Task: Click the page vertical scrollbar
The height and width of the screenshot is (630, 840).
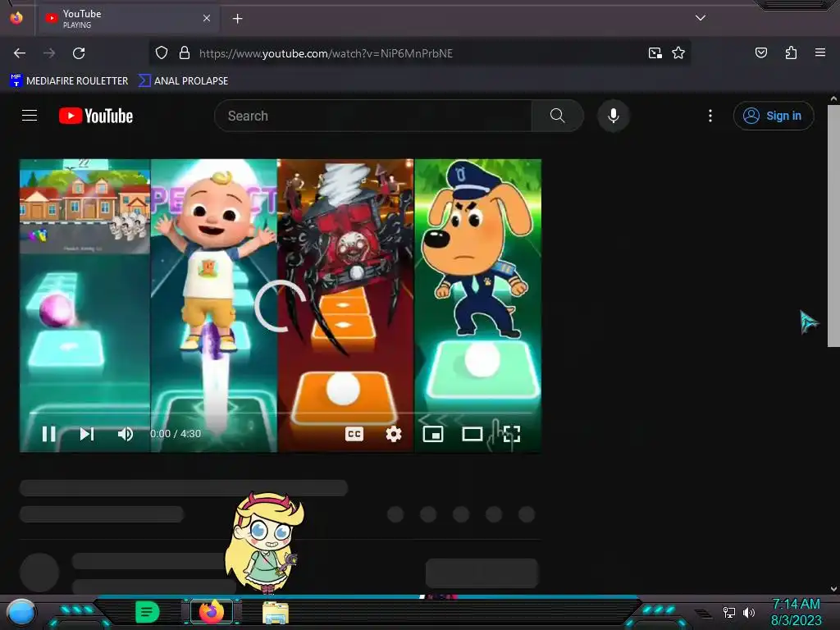Action: click(x=833, y=225)
